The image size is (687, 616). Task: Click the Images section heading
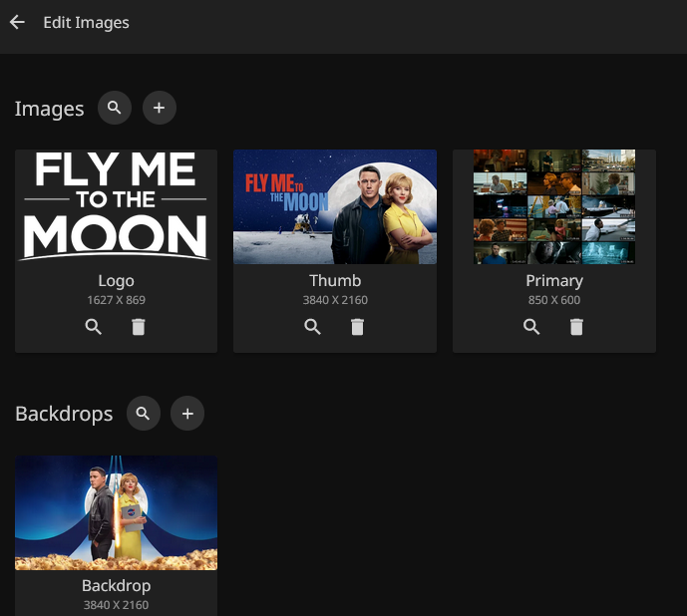(49, 109)
